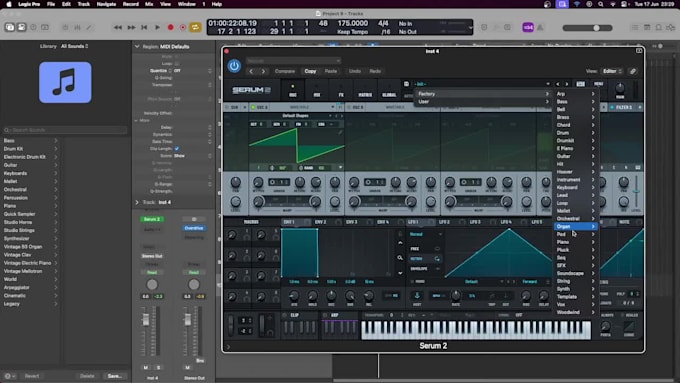Open the Organ preset category
Image resolution: width=680 pixels, height=383 pixels.
coord(575,226)
